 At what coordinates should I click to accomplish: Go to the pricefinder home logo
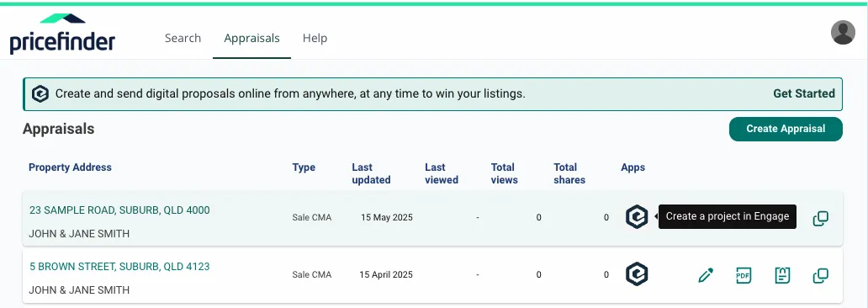pyautogui.click(x=62, y=35)
